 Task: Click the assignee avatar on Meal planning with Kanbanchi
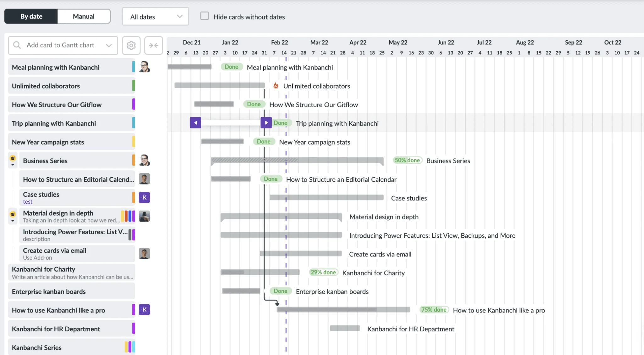(x=144, y=67)
